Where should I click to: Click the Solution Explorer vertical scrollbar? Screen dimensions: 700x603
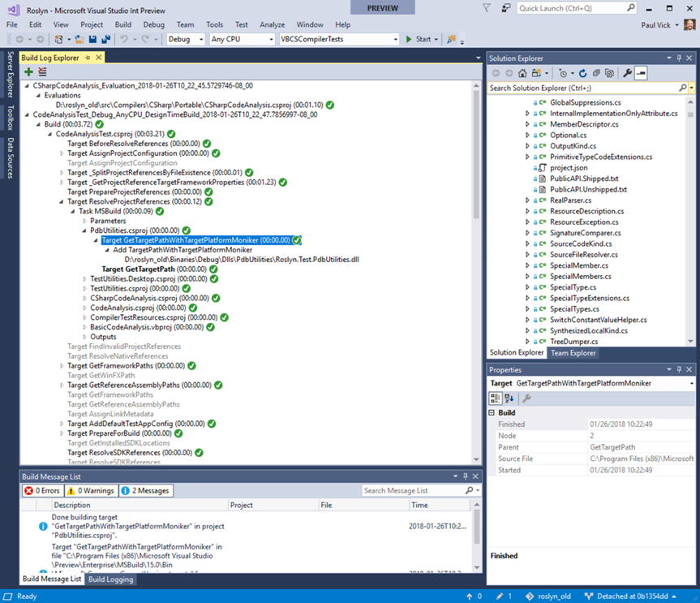[x=690, y=222]
